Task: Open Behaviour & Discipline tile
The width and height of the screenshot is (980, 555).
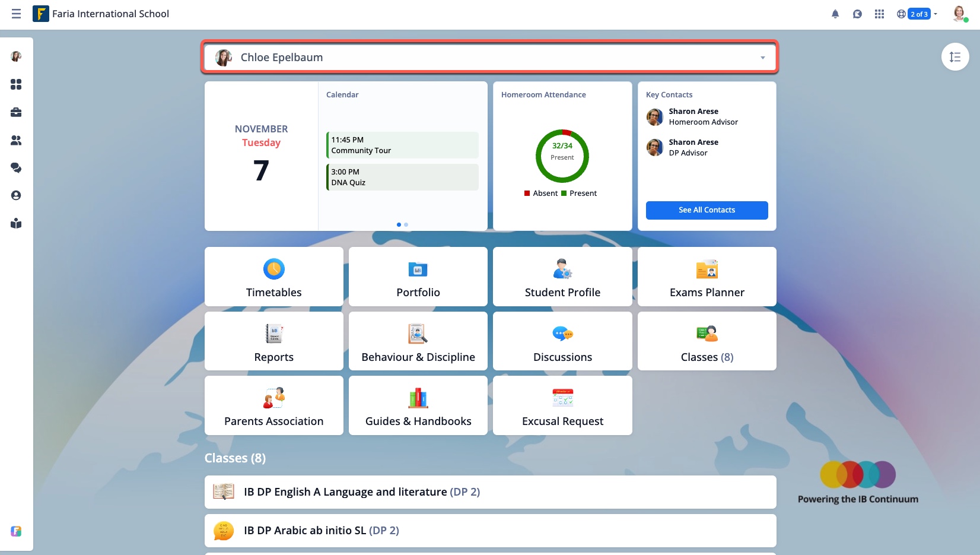Action: point(418,341)
